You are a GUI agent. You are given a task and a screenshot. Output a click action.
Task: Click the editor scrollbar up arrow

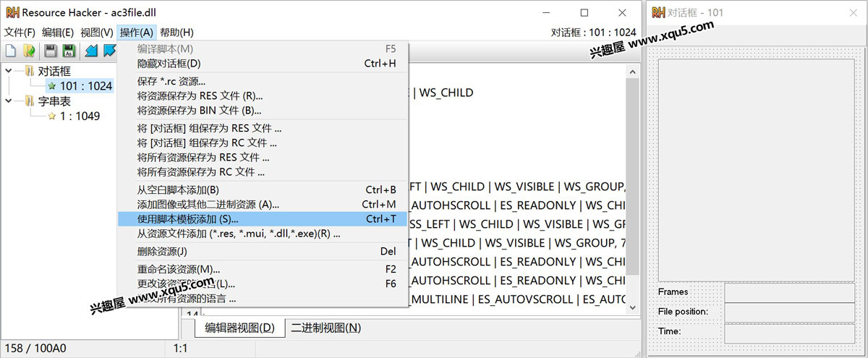[x=632, y=72]
